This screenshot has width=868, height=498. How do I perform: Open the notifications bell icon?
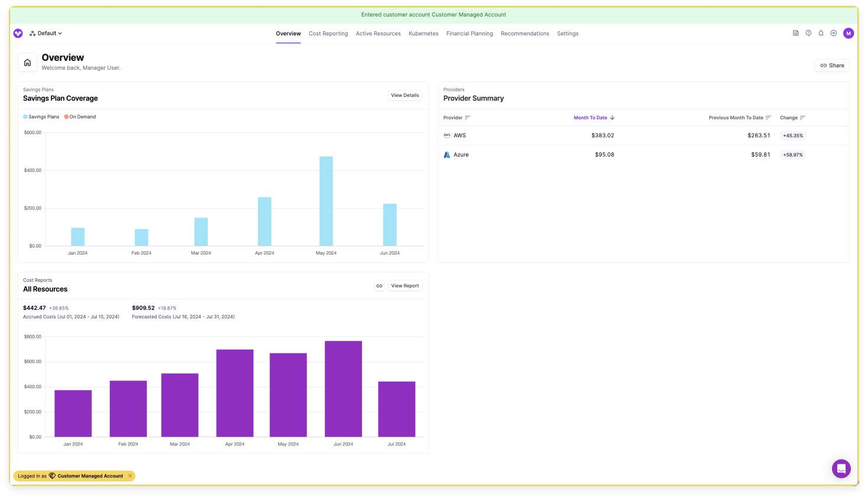click(x=821, y=33)
